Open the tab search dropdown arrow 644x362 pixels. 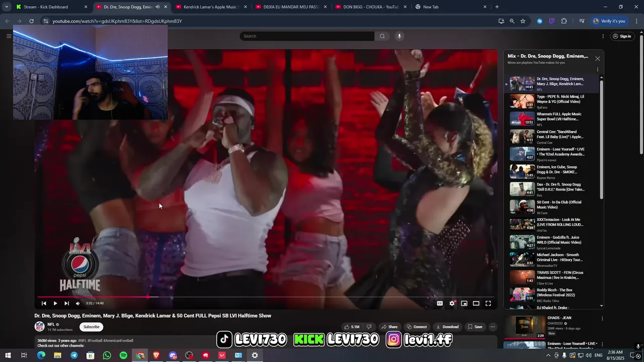(x=7, y=7)
